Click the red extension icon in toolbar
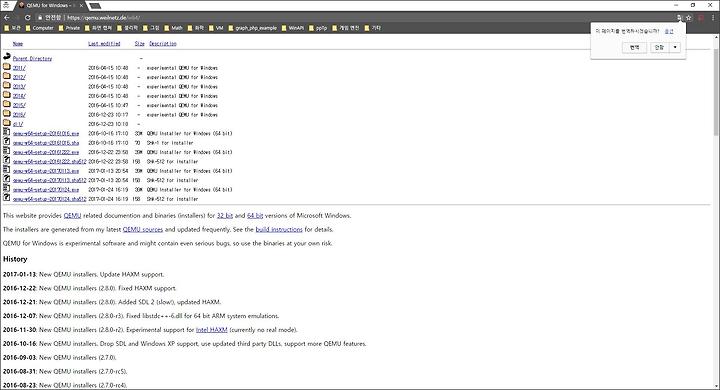 pos(701,17)
